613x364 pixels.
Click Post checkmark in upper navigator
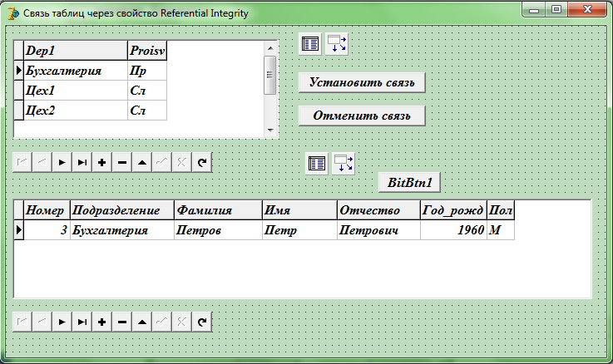162,163
